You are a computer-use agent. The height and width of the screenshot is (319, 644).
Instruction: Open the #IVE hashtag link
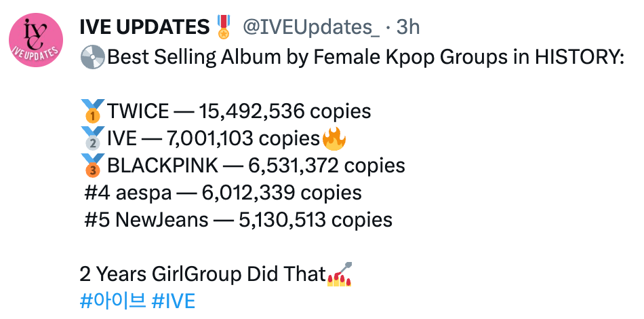point(174,301)
